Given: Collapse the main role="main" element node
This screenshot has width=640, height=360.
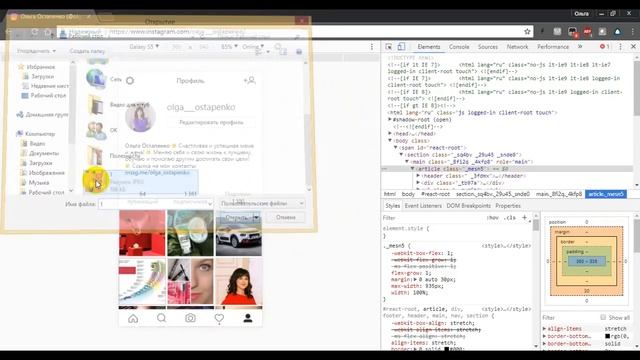Looking at the screenshot, I should [x=407, y=162].
